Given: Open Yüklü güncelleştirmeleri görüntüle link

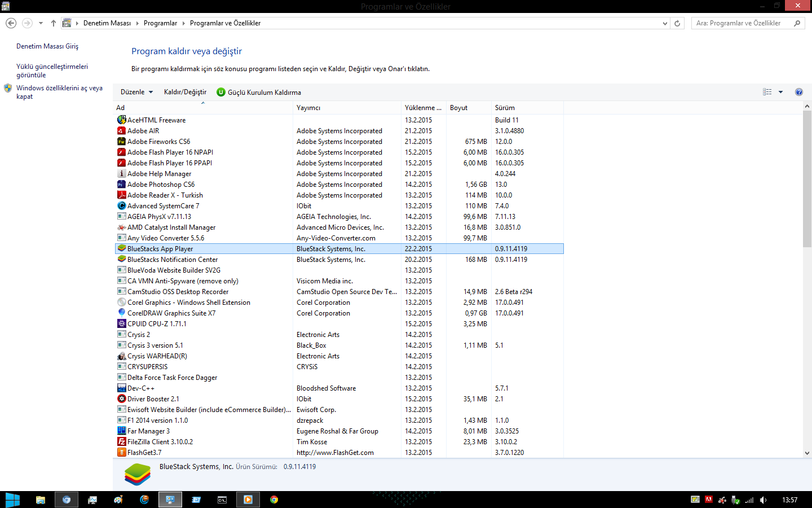Looking at the screenshot, I should click(x=52, y=71).
